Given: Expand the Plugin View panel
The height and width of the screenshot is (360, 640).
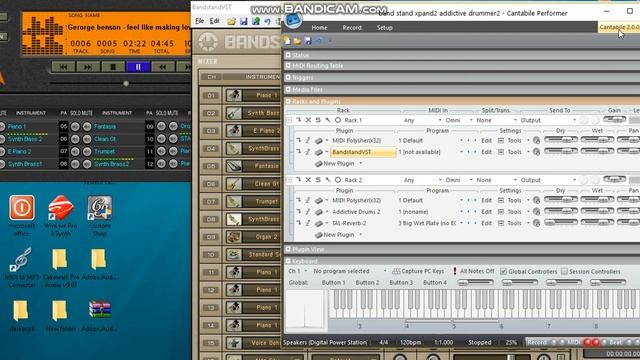Looking at the screenshot, I should click(x=288, y=249).
